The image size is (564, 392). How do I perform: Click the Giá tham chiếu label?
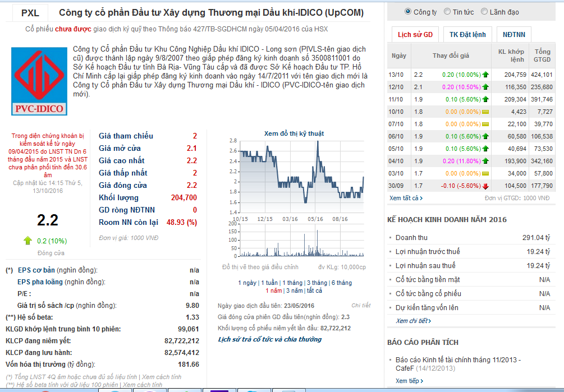tap(126, 136)
